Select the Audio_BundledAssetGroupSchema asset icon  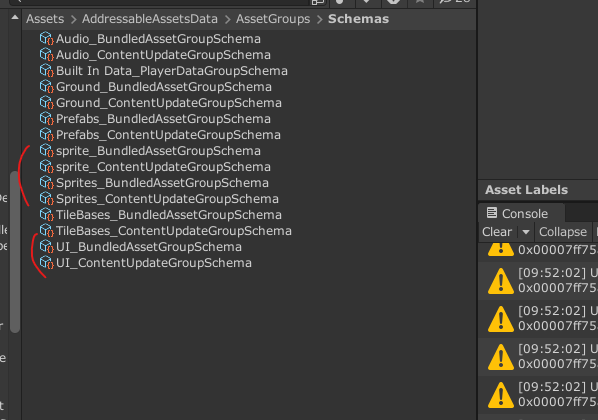pos(47,39)
